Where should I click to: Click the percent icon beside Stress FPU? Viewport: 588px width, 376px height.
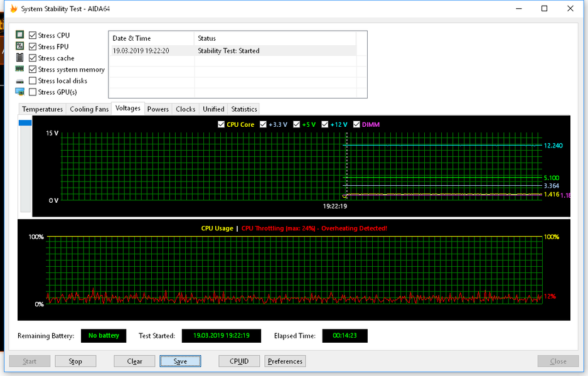click(x=20, y=46)
